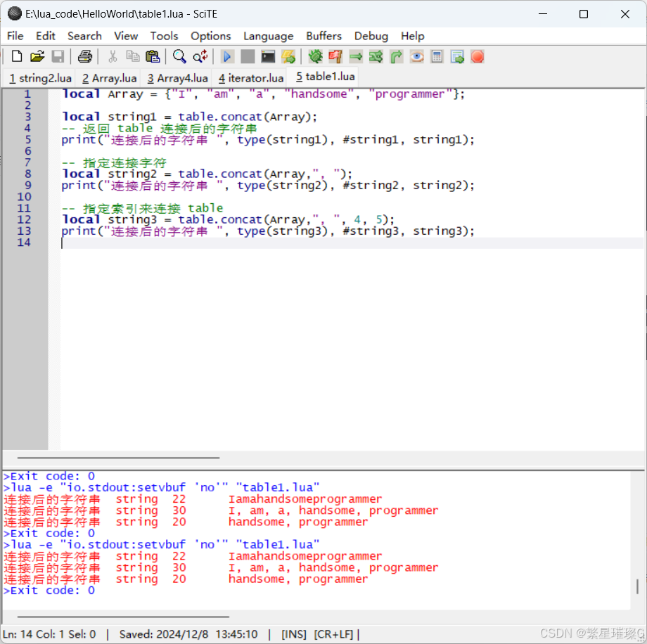Open a file with the folder icon
The image size is (647, 644).
pos(37,56)
